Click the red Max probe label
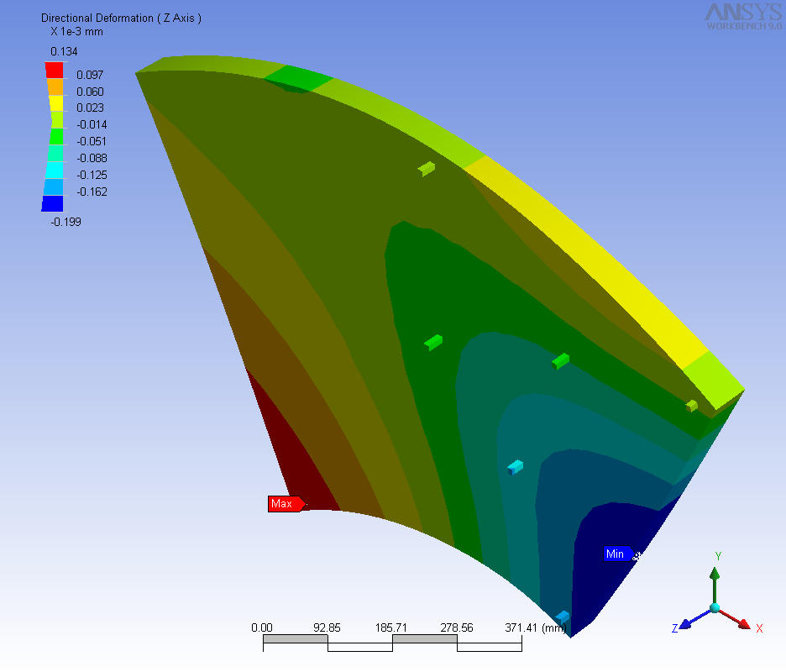Screen dimensions: 786x672 click(286, 503)
